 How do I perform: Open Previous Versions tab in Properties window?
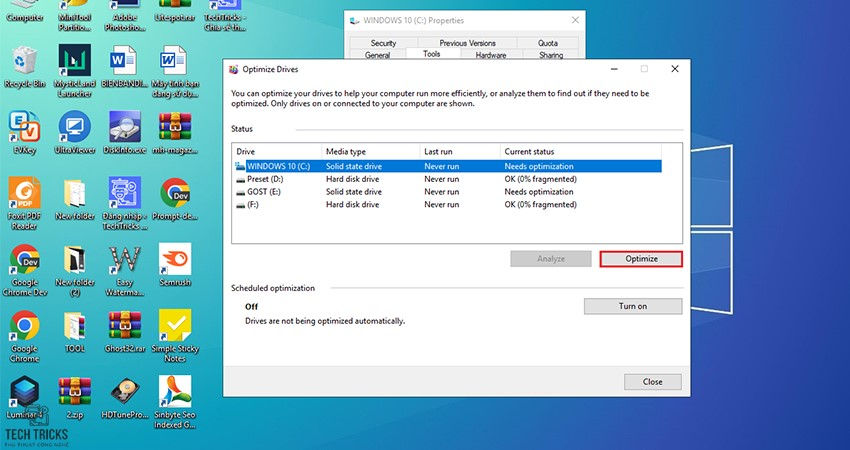pyautogui.click(x=467, y=43)
